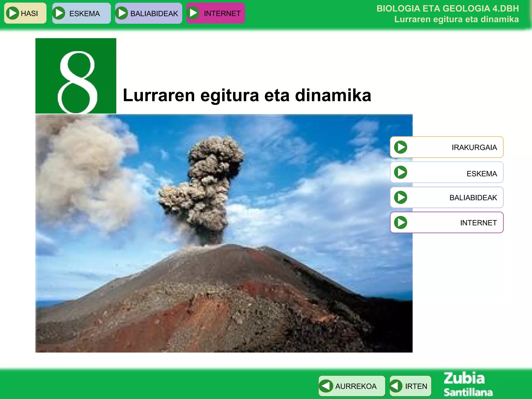The height and width of the screenshot is (399, 532).
Task: Click play arrow icon on top BALIABIDEAK button
Action: (x=122, y=13)
